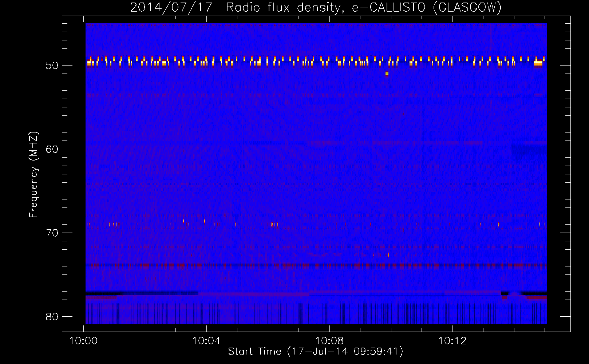The image size is (589, 364).
Task: Click the 10:00 time tick label
Action: tap(83, 341)
